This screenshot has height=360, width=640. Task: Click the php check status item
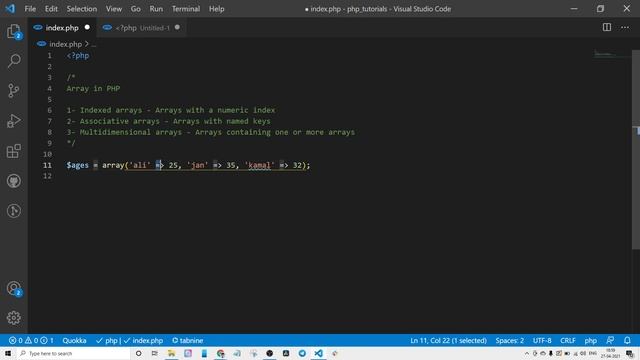(x=107, y=340)
